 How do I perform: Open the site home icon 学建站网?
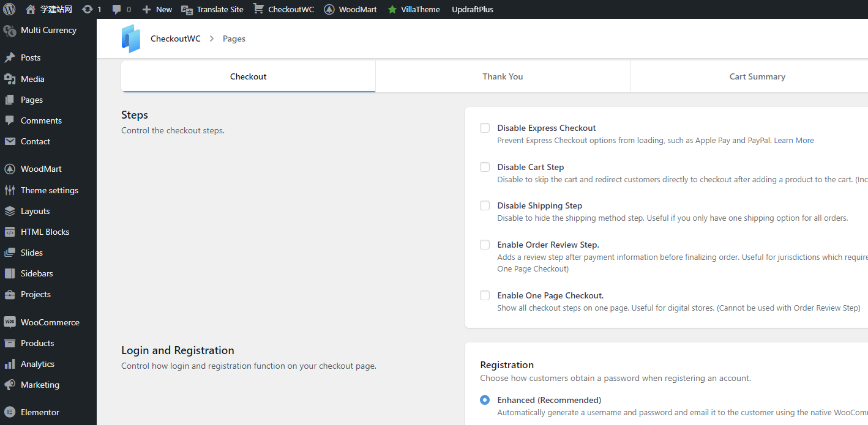(x=31, y=9)
